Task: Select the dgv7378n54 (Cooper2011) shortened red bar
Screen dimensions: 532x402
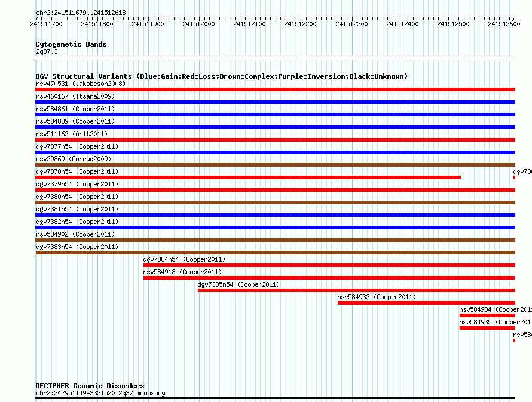Action: 248,177
